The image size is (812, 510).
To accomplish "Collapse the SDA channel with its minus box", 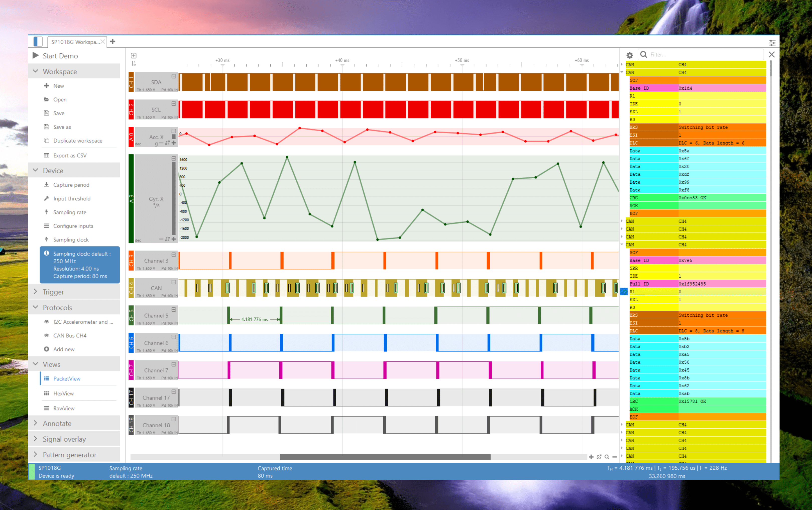I will click(x=174, y=76).
